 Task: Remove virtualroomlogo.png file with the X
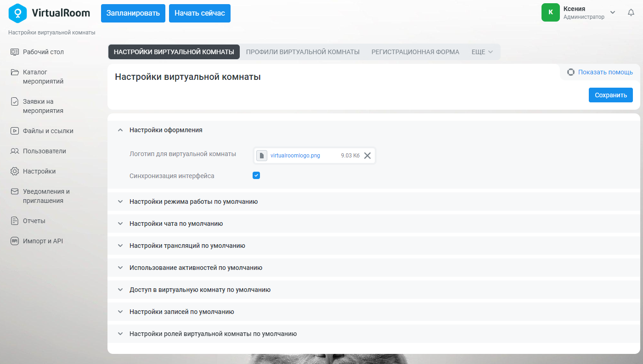click(x=367, y=156)
